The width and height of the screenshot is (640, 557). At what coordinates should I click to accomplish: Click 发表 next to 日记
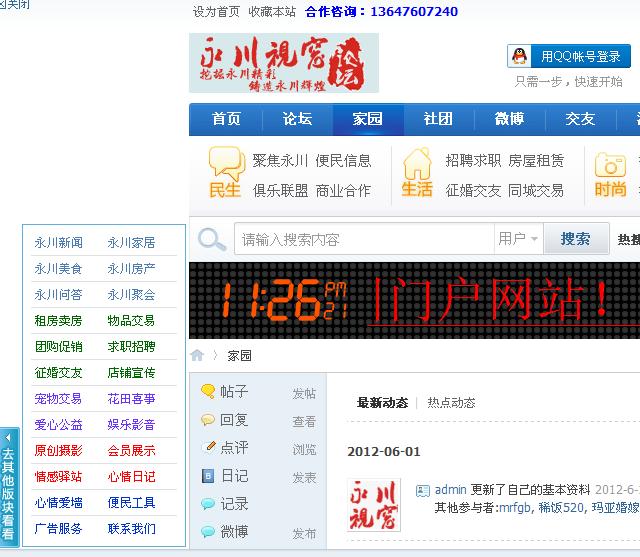[x=304, y=477]
